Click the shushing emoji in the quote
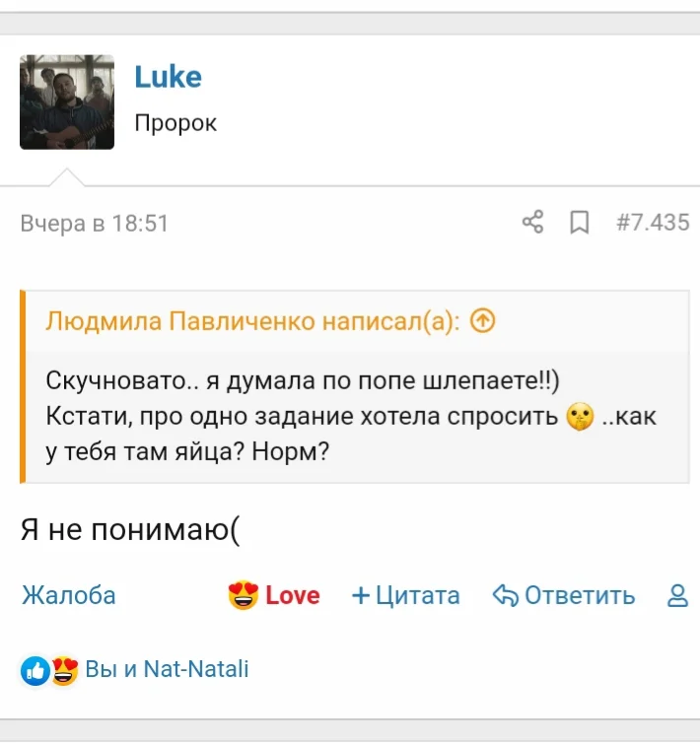Image resolution: width=700 pixels, height=744 pixels. tap(579, 417)
